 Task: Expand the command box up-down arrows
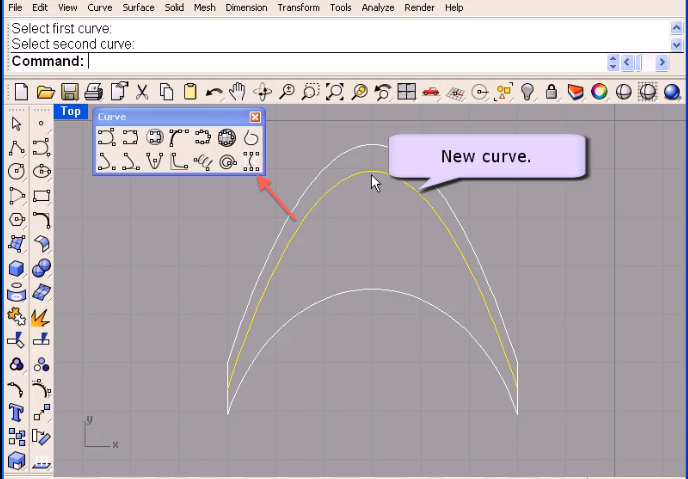[613, 62]
